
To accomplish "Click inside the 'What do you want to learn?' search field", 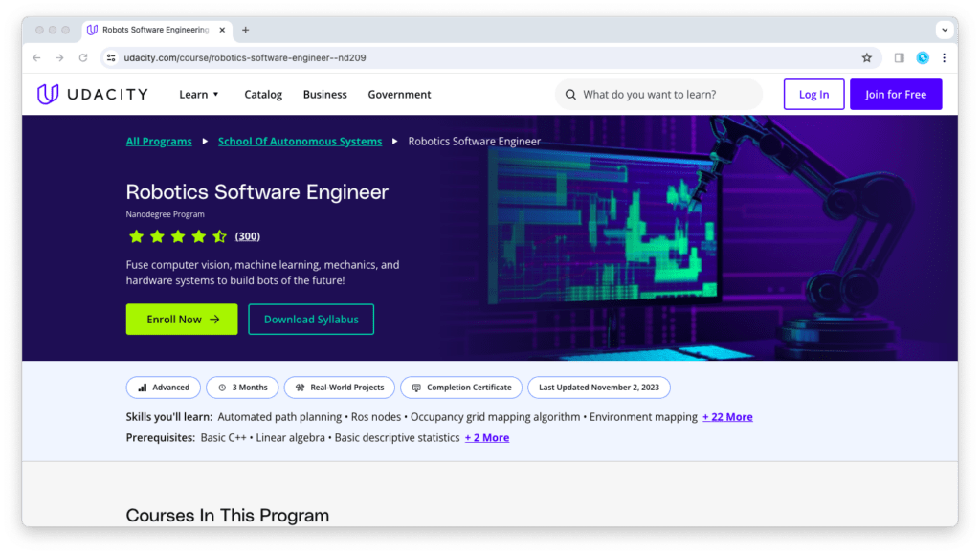I will pos(660,94).
